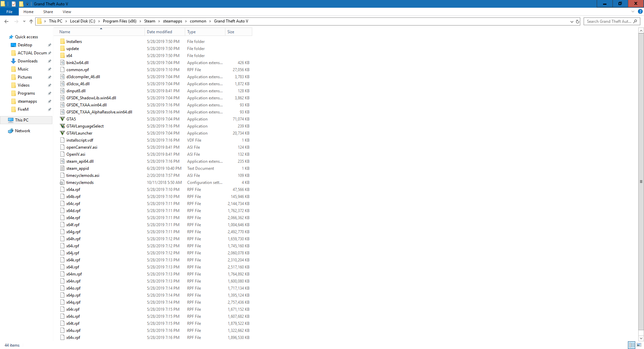Image resolution: width=644 pixels, height=349 pixels.
Task: Click the Search Grand Theft Auto field
Action: click(x=609, y=21)
